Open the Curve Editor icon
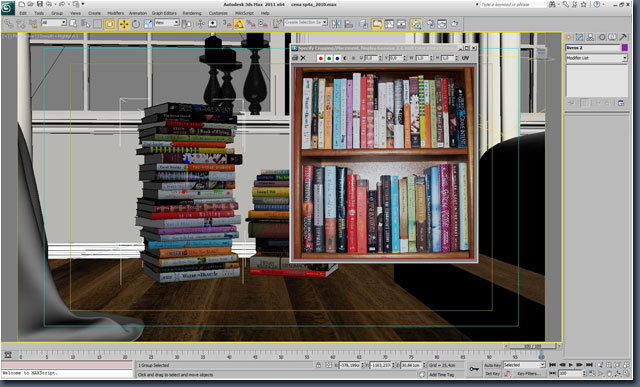The image size is (640, 387). click(389, 24)
